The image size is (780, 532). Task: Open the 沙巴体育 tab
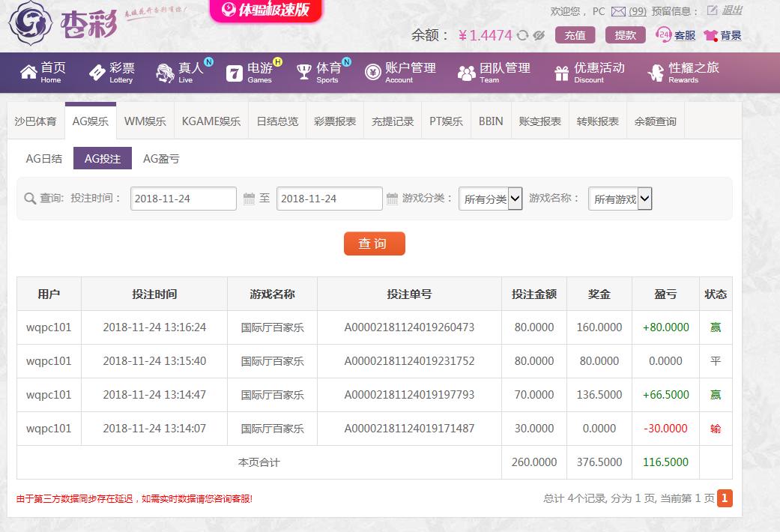(x=36, y=121)
